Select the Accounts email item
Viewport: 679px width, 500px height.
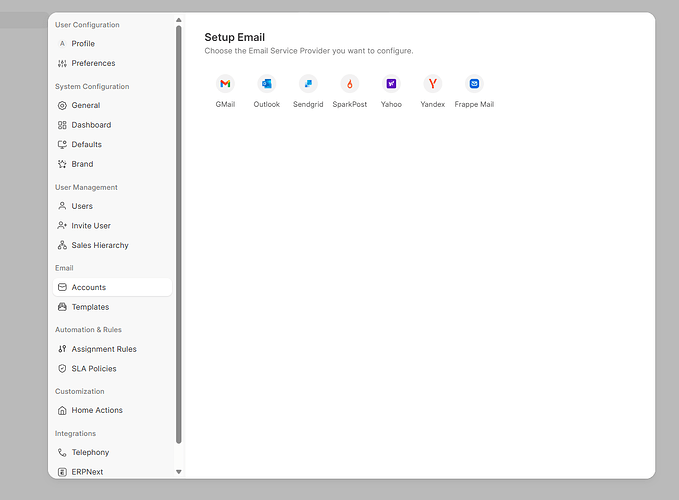click(113, 287)
